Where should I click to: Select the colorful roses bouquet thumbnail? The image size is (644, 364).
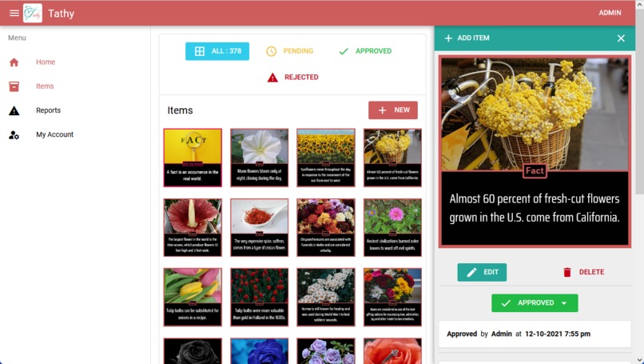392,298
